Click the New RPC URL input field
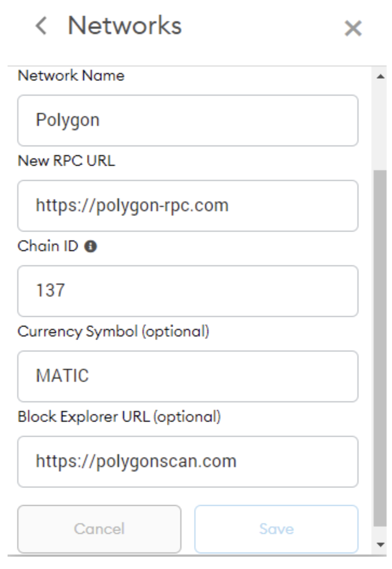Viewport: 392px width, 569px height. click(187, 206)
